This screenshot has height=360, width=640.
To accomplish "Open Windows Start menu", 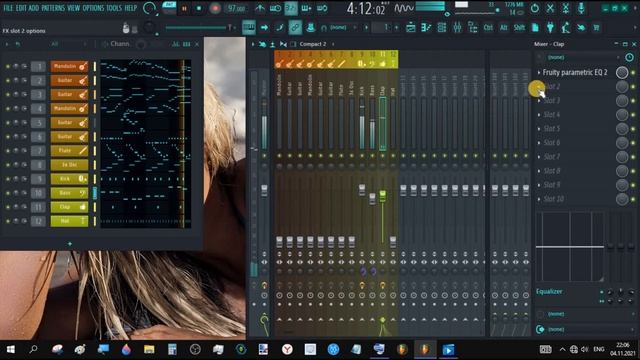I will pos(11,349).
